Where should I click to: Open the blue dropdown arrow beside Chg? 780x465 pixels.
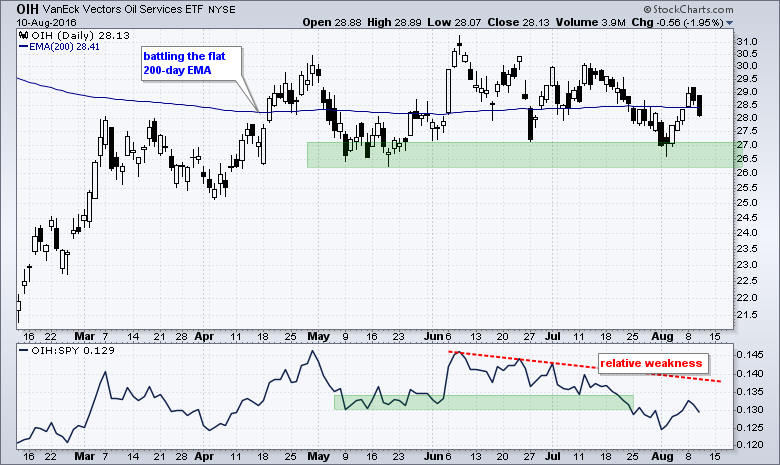730,23
